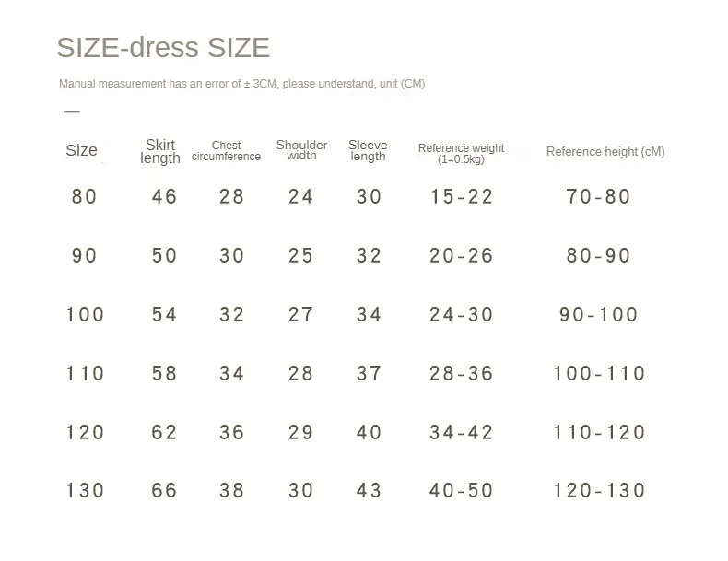Select size 90 in the Size column
Viewport: 728px width, 561px height.
(84, 255)
